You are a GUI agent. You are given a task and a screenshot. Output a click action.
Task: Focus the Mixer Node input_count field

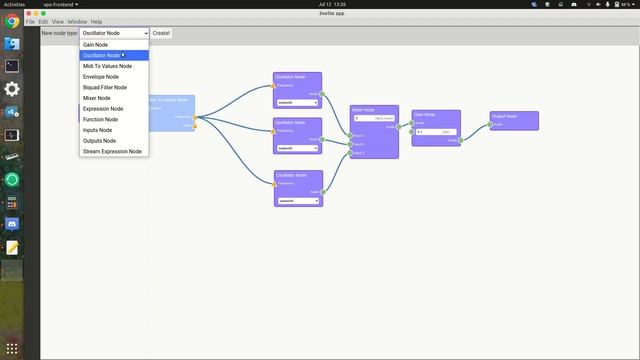pos(374,118)
